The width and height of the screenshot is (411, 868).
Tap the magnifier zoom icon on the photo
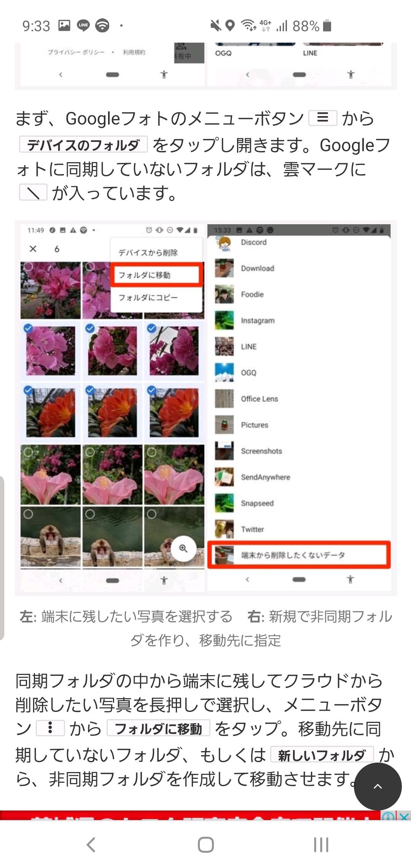(x=183, y=548)
